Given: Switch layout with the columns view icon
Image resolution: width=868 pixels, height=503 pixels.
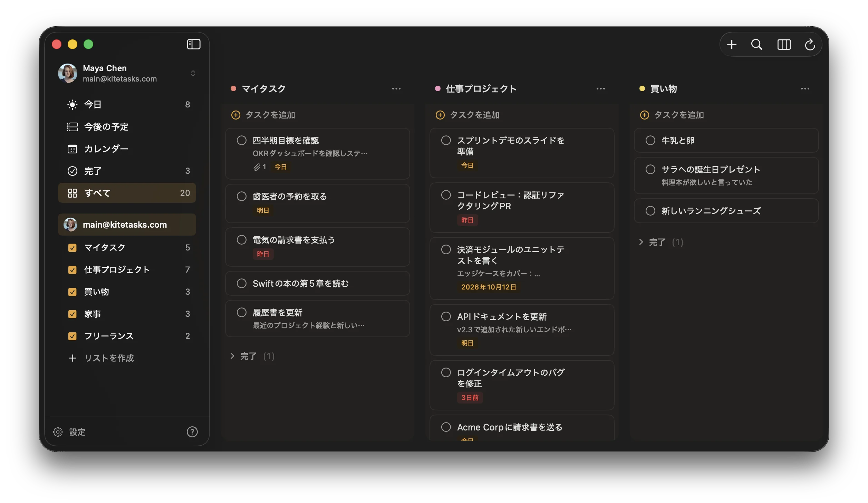Looking at the screenshot, I should (784, 44).
